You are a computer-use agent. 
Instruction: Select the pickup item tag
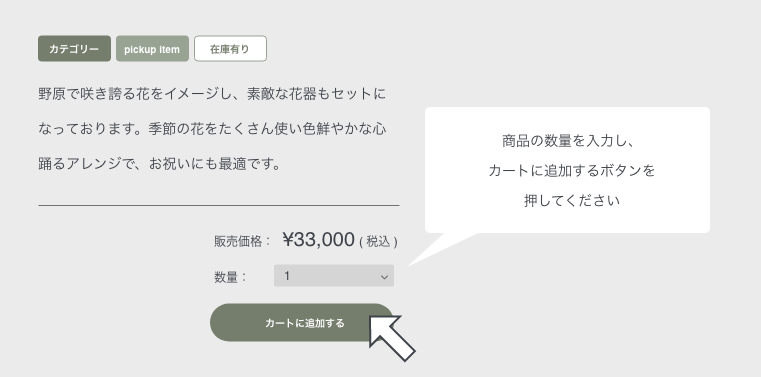coord(152,49)
